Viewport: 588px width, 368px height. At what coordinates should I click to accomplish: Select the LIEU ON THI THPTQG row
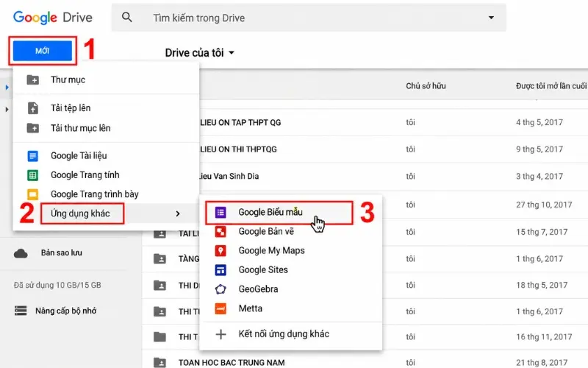coord(394,149)
